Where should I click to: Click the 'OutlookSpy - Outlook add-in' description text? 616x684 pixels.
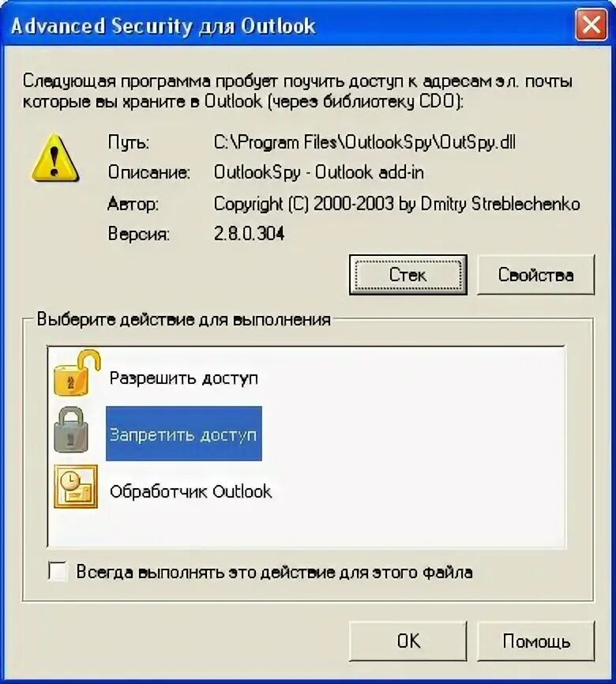[318, 173]
